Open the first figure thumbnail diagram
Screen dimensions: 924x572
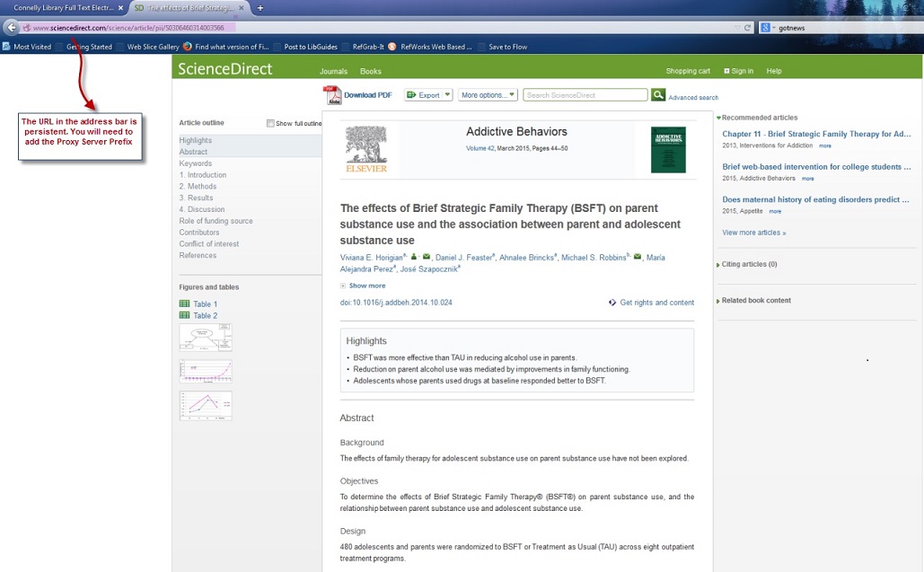(206, 338)
